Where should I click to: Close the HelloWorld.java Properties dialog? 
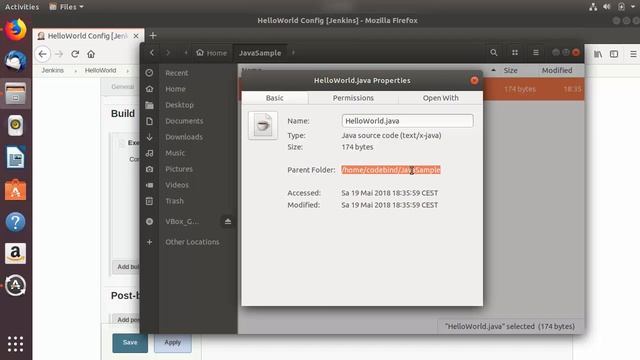pos(474,80)
